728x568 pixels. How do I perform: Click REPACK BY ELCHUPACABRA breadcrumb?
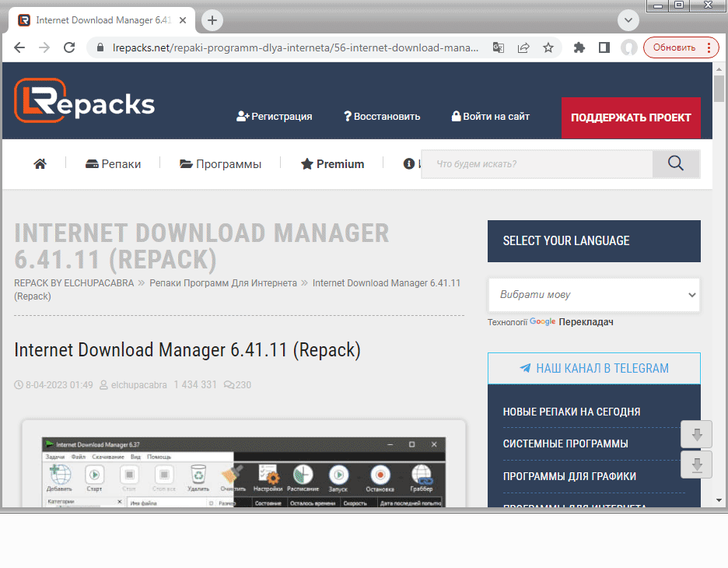74,283
